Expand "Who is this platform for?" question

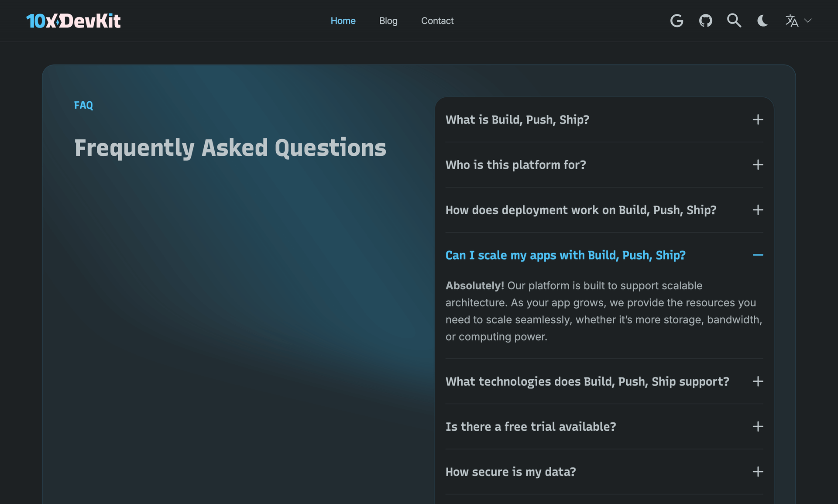point(604,165)
